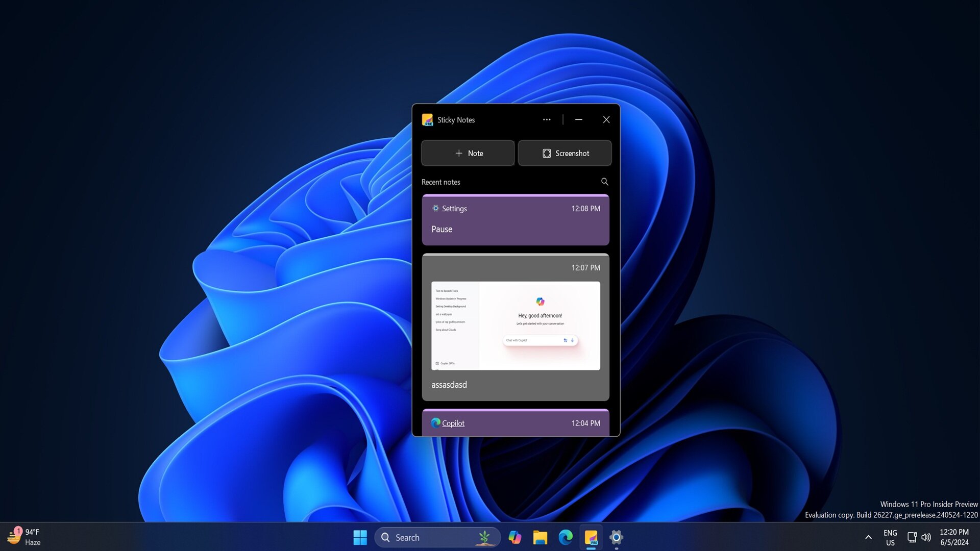Click the Copilot icon in taskbar
The width and height of the screenshot is (980, 551).
pos(514,537)
